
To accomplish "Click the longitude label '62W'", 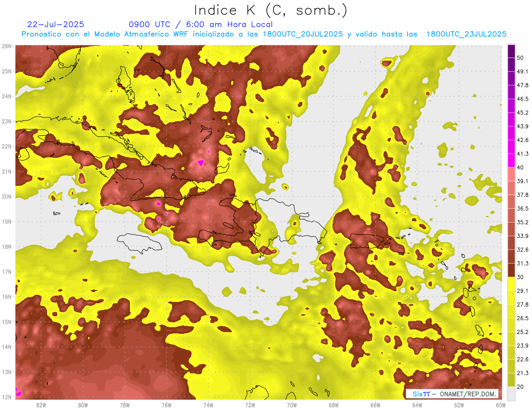I will pos(459,405).
